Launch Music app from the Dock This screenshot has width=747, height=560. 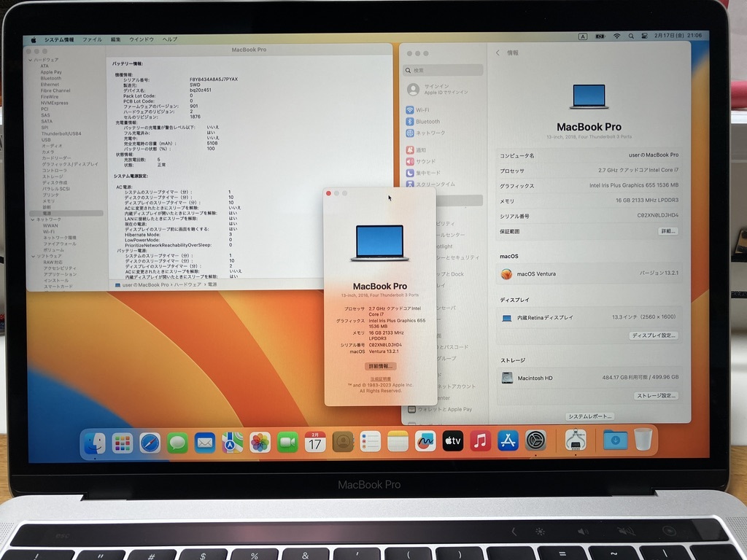click(480, 441)
